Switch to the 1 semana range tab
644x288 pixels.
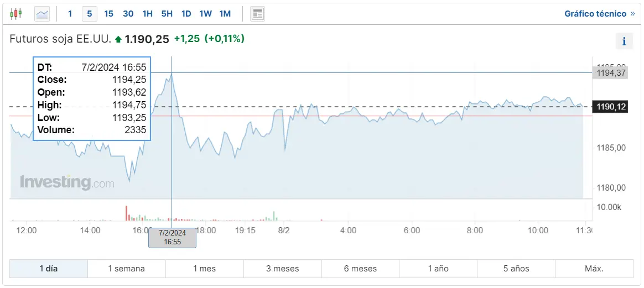[126, 269]
